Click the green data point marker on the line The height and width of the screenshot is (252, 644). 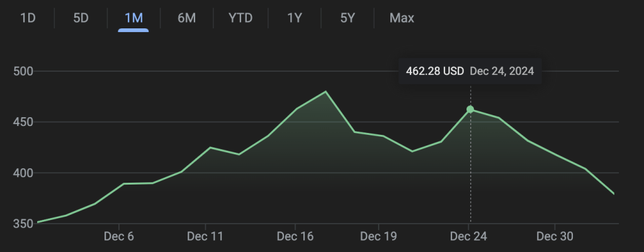coord(470,110)
